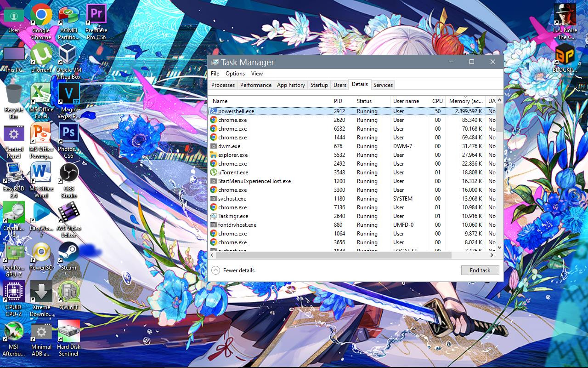The width and height of the screenshot is (588, 368).
Task: Open TechPowerUp GPU-Z shortcut
Action: pos(14,259)
